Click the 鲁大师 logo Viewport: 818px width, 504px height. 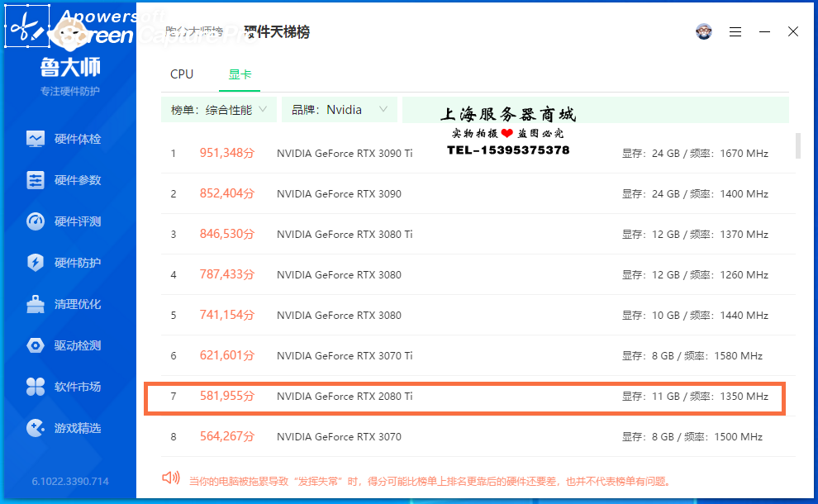[x=70, y=67]
